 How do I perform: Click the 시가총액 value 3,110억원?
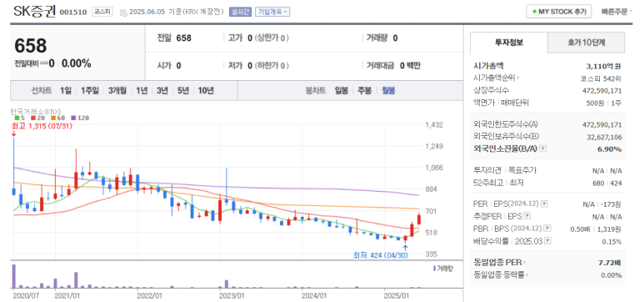click(603, 66)
